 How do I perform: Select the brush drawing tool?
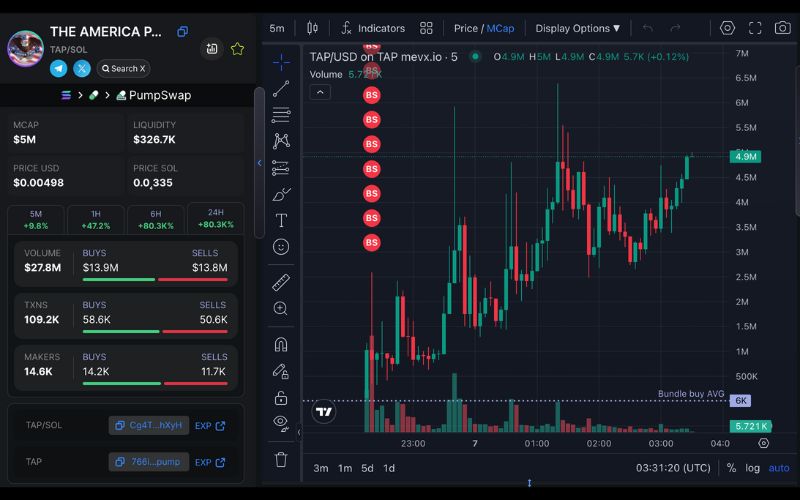point(281,194)
